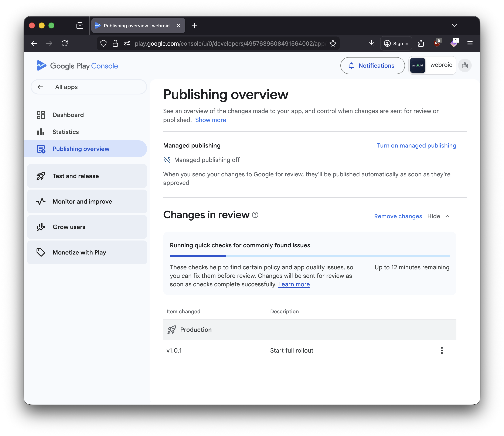The height and width of the screenshot is (436, 504).
Task: Click the site lock padlock icon
Action: [115, 43]
